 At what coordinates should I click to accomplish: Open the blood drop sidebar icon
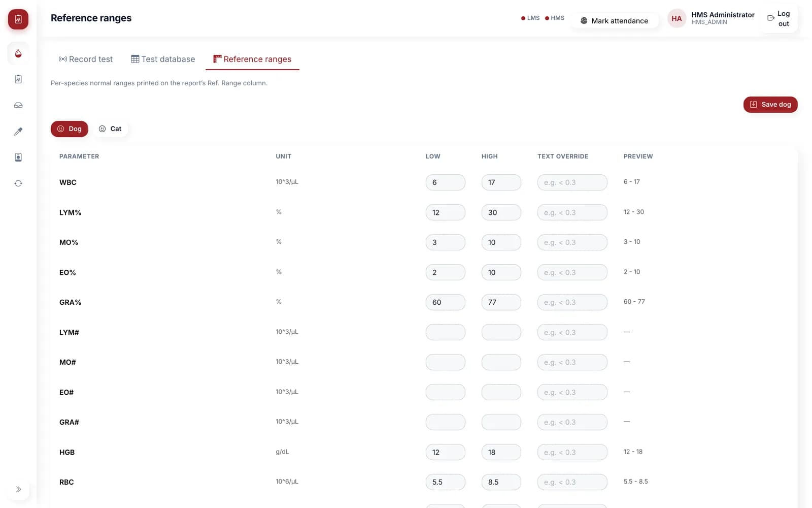pyautogui.click(x=18, y=53)
